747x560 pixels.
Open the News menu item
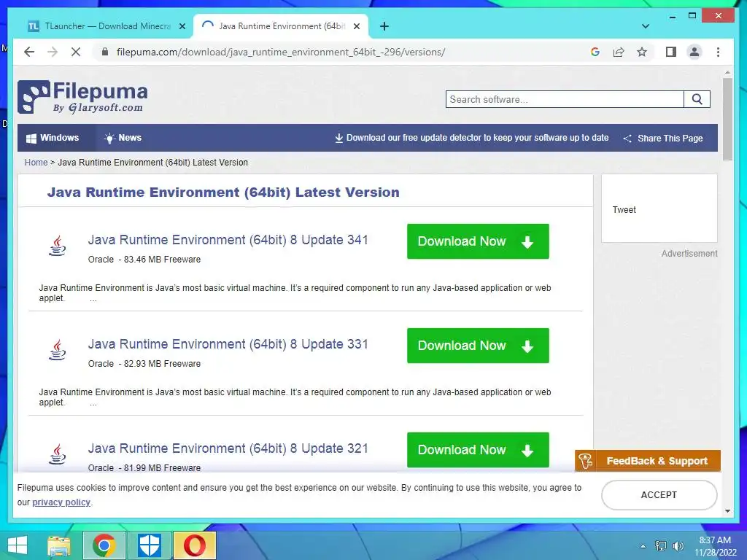pos(123,138)
